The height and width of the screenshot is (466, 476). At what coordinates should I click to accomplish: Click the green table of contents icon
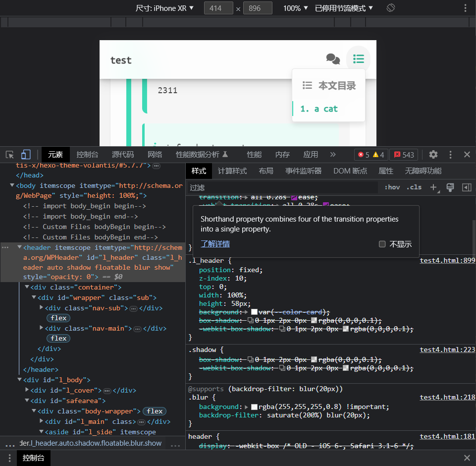(359, 59)
